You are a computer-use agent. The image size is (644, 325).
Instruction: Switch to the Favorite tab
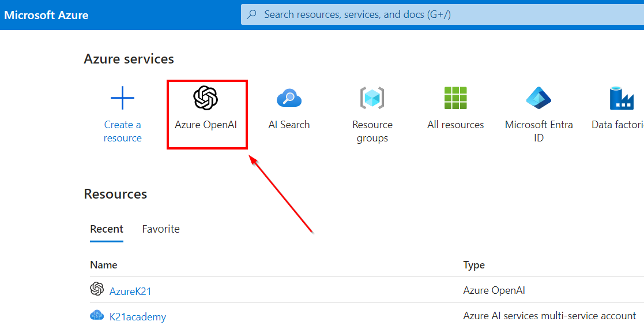pos(161,229)
